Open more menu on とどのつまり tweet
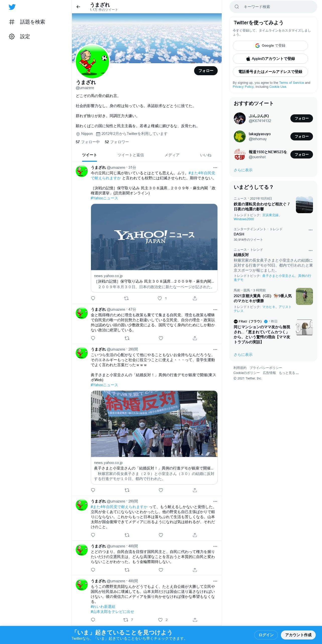 (x=215, y=546)
